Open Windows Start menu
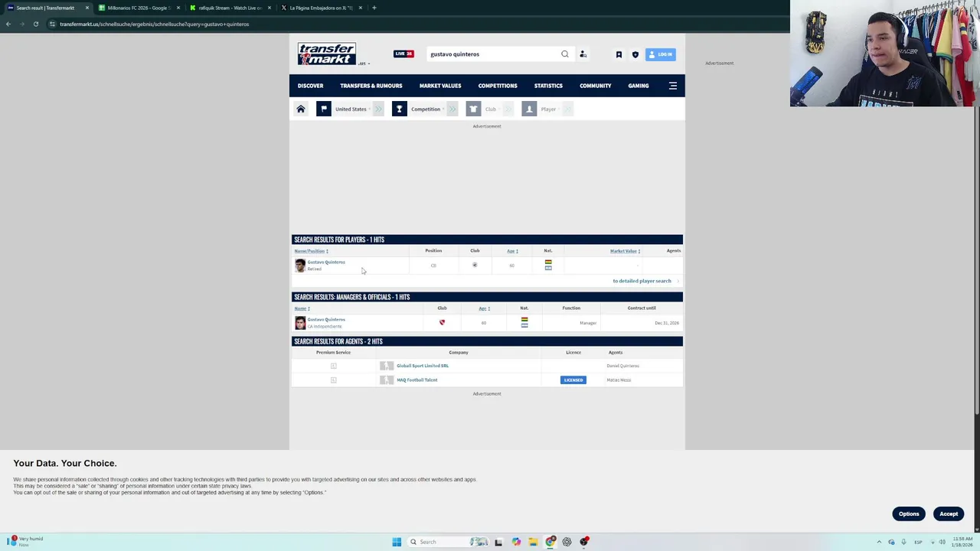The width and height of the screenshot is (980, 551). pyautogui.click(x=397, y=542)
